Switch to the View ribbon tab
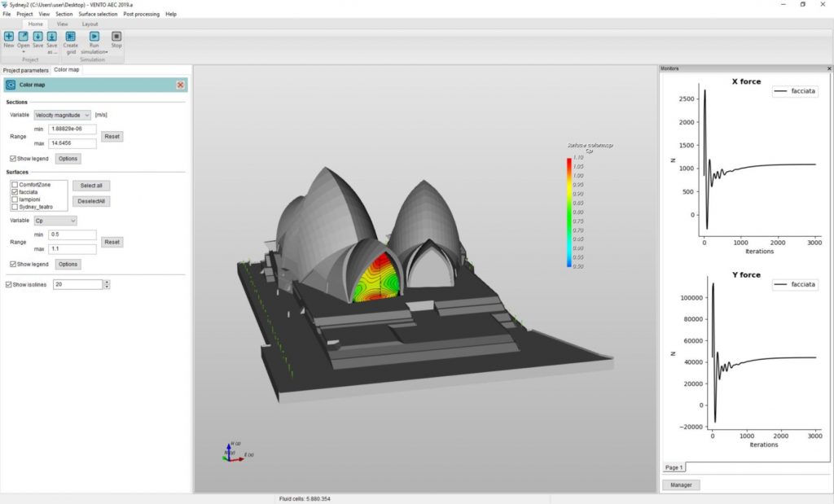The height and width of the screenshot is (504, 834). point(62,24)
